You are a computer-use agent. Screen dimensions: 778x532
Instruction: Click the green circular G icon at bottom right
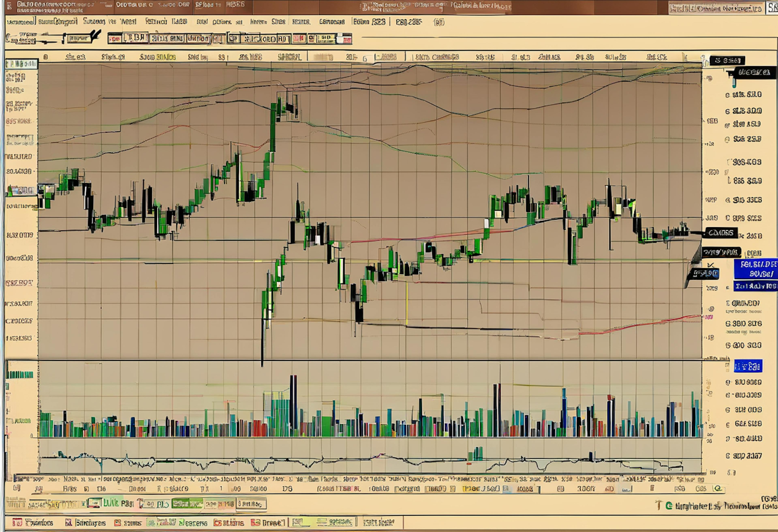click(x=669, y=505)
